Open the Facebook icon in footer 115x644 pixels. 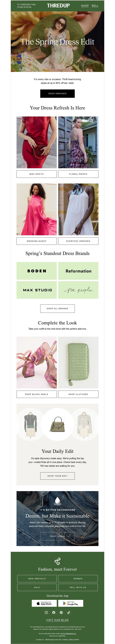[54, 613]
